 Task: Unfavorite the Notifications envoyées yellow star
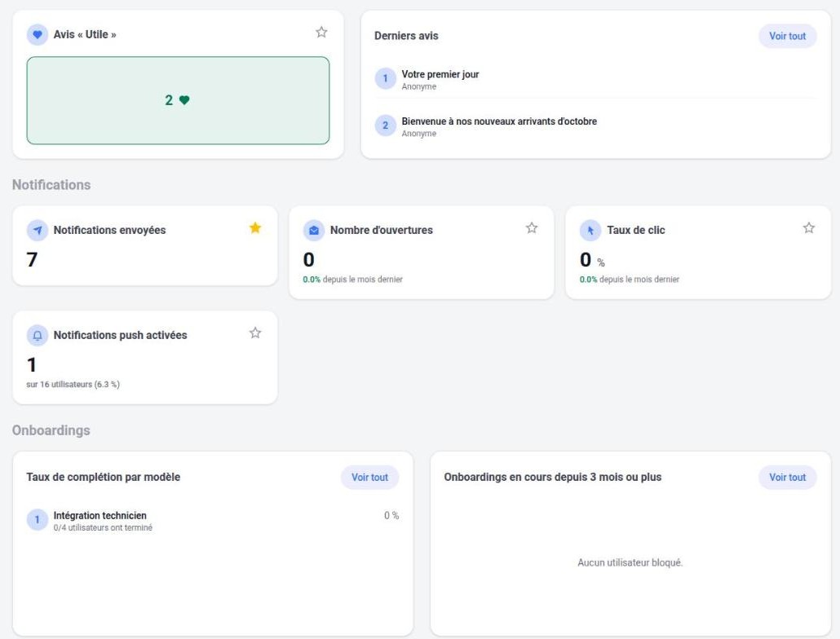pos(255,228)
